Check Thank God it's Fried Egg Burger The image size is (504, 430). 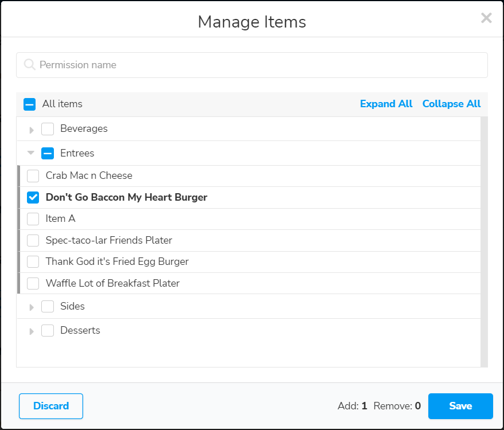pos(33,262)
